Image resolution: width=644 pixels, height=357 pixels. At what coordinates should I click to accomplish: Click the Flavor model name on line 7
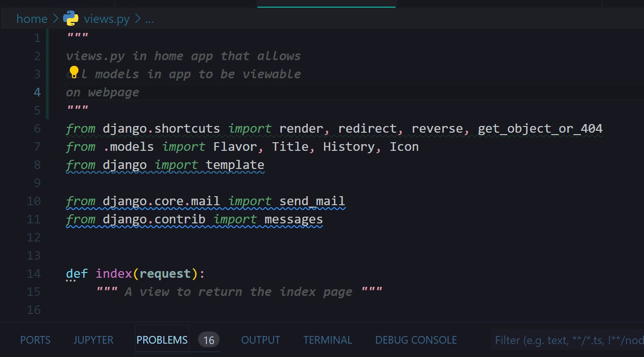[x=235, y=147]
